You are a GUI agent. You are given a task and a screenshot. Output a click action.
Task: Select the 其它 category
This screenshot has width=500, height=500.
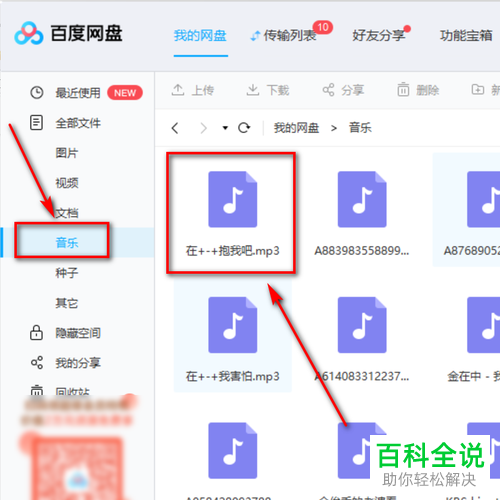[67, 303]
